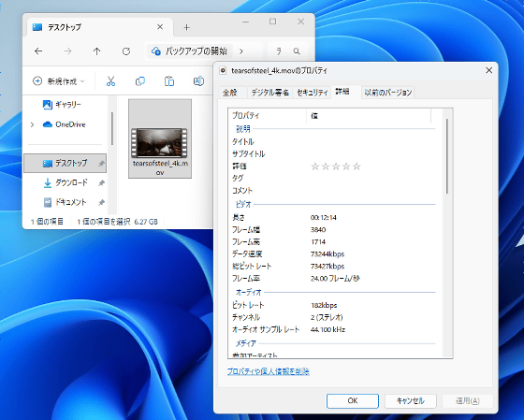Viewport: 524px width, 420px height.
Task: Switch to the 全般 tab
Action: pyautogui.click(x=230, y=93)
